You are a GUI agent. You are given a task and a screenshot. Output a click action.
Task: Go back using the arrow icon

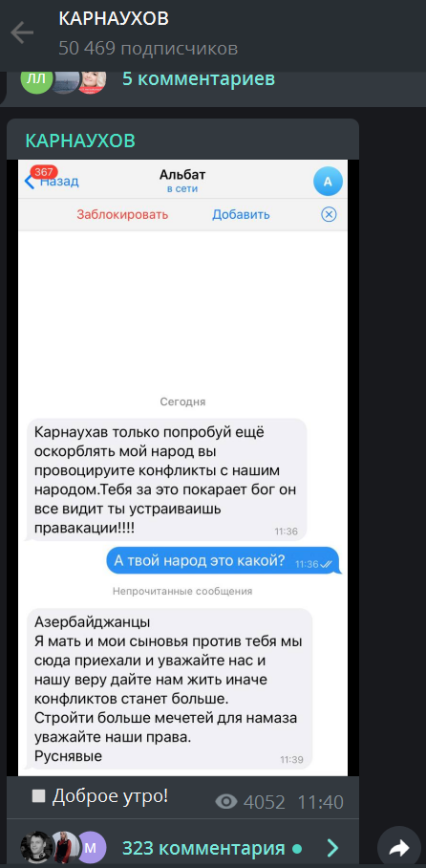coord(22,33)
